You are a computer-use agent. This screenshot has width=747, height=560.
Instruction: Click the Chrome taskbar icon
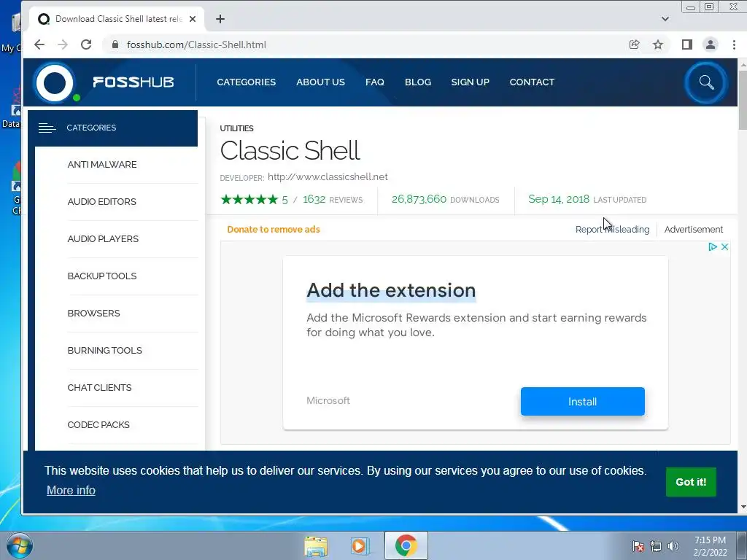pos(406,545)
